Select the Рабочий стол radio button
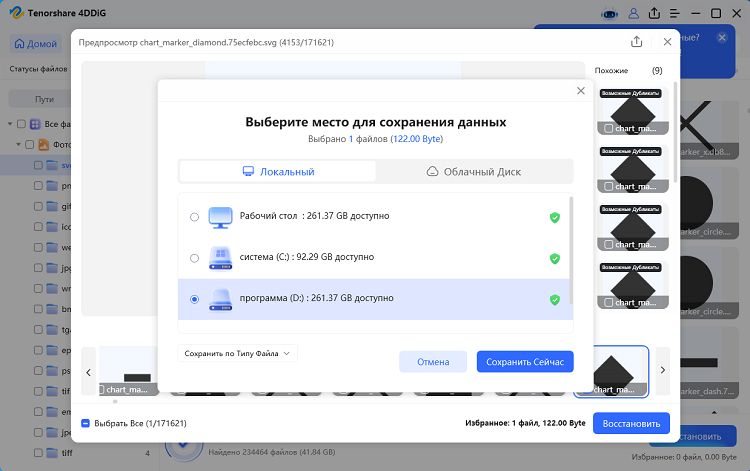This screenshot has height=471, width=750. pos(194,217)
